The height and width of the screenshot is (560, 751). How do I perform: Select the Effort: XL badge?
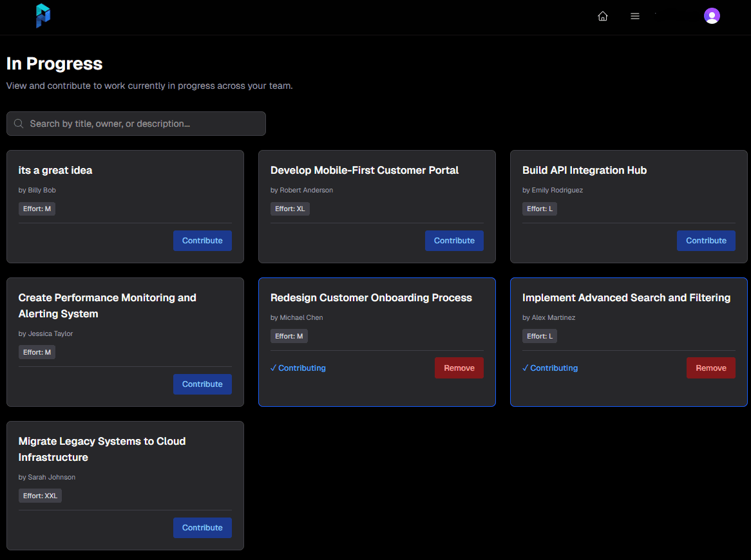coord(290,209)
